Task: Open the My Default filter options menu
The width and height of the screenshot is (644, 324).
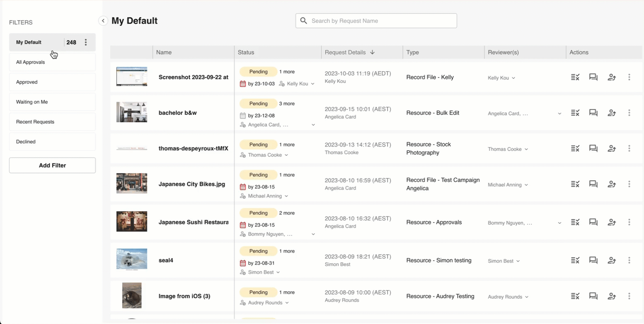Action: (x=86, y=42)
